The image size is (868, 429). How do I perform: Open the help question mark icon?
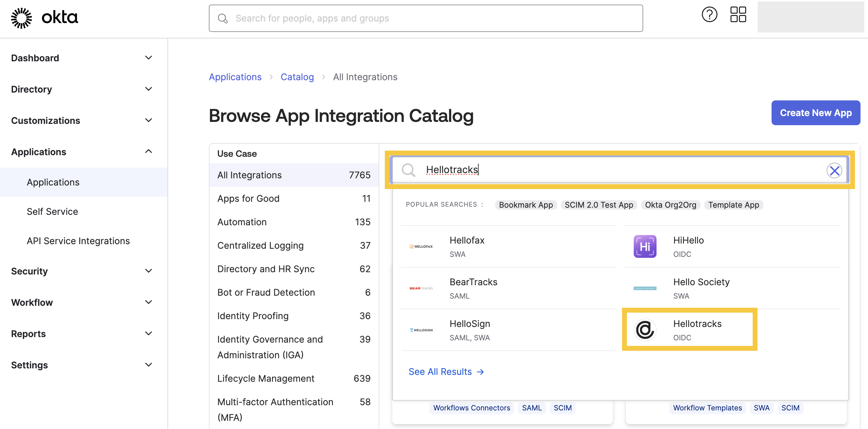tap(709, 14)
